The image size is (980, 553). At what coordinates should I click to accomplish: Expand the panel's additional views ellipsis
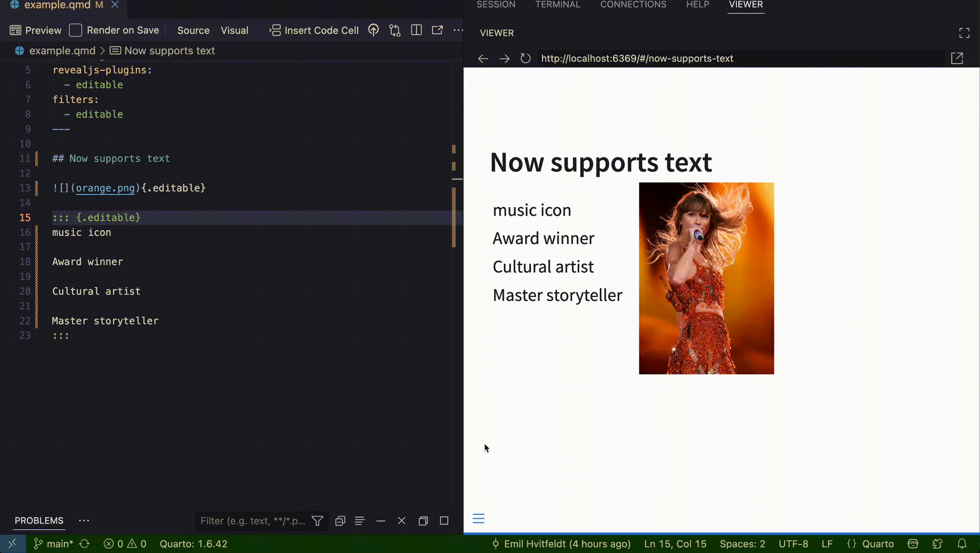click(84, 521)
